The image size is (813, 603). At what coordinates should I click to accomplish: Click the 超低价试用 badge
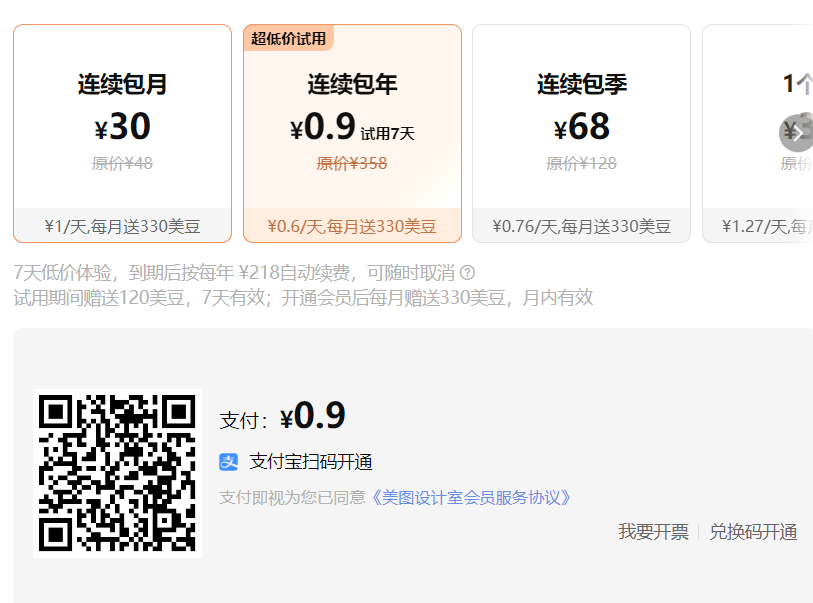tap(288, 38)
